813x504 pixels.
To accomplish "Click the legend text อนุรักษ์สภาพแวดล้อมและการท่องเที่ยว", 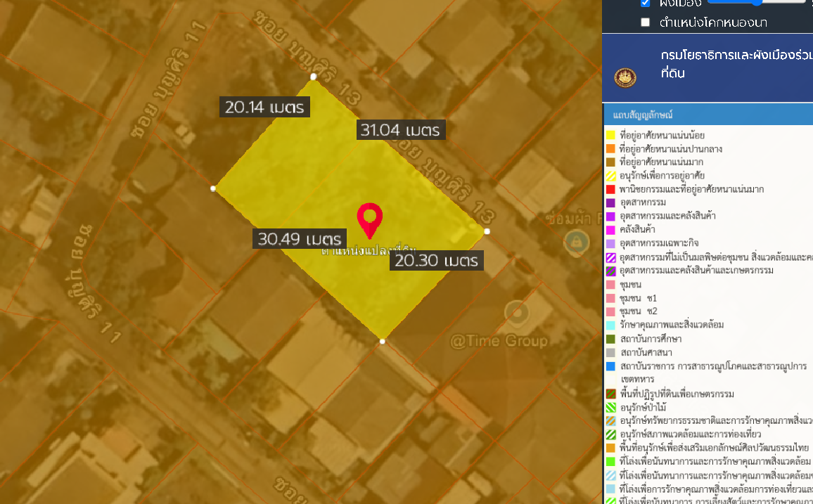I will [x=691, y=434].
